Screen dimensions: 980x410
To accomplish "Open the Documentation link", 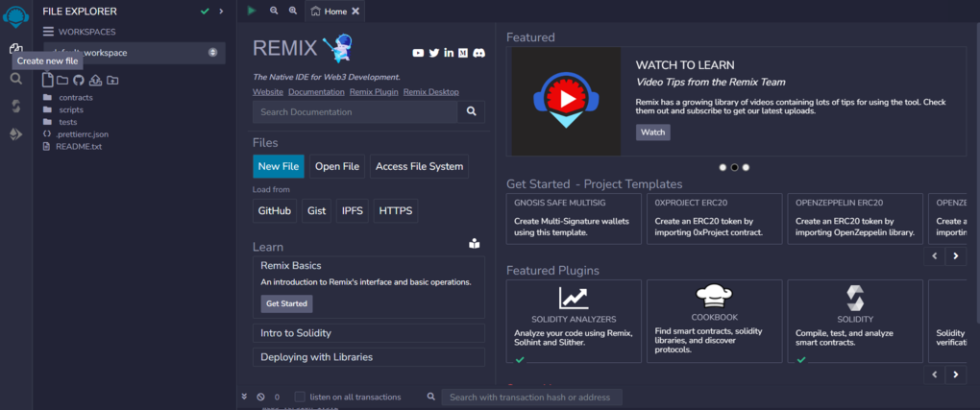I will (x=316, y=92).
